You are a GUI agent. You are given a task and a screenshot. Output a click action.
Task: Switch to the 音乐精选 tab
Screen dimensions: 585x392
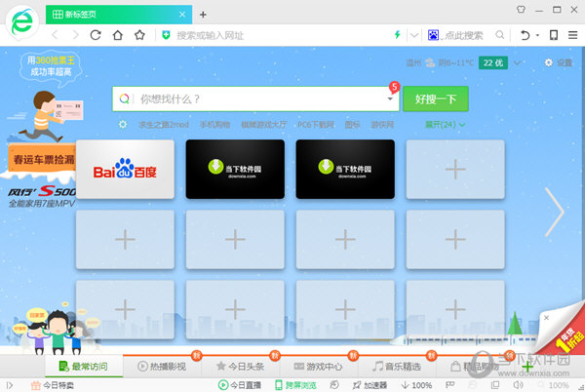pos(397,367)
